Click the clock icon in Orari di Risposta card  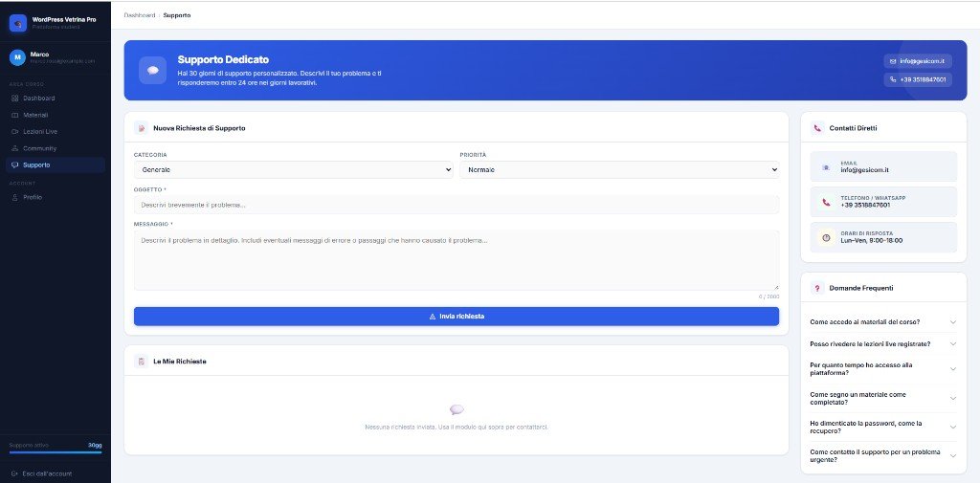tap(826, 237)
